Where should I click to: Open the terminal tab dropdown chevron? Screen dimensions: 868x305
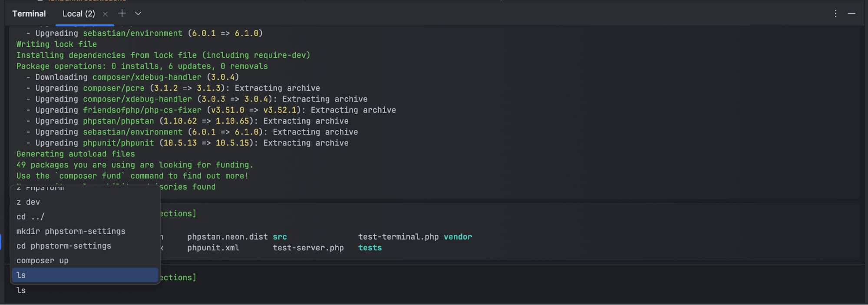coord(138,13)
